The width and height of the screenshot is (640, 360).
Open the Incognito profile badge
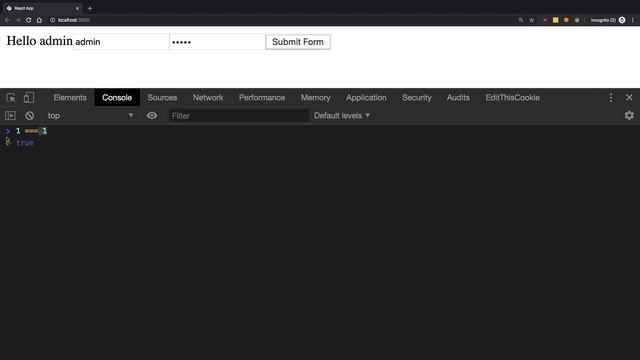click(x=608, y=20)
